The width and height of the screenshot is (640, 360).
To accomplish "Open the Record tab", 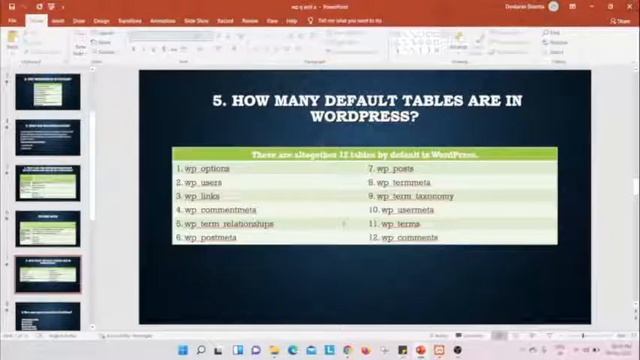I will (x=225, y=21).
